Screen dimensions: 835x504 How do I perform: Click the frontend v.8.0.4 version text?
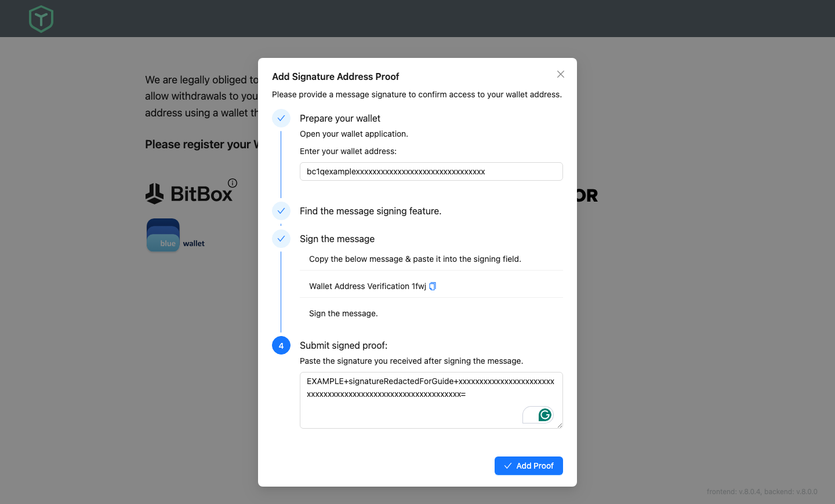[x=734, y=492]
